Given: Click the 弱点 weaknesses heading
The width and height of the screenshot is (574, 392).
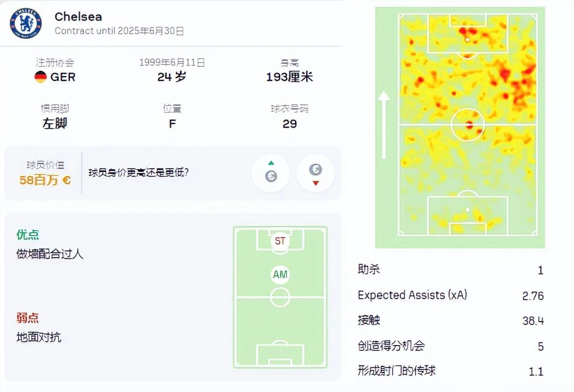Looking at the screenshot, I should pyautogui.click(x=28, y=318).
